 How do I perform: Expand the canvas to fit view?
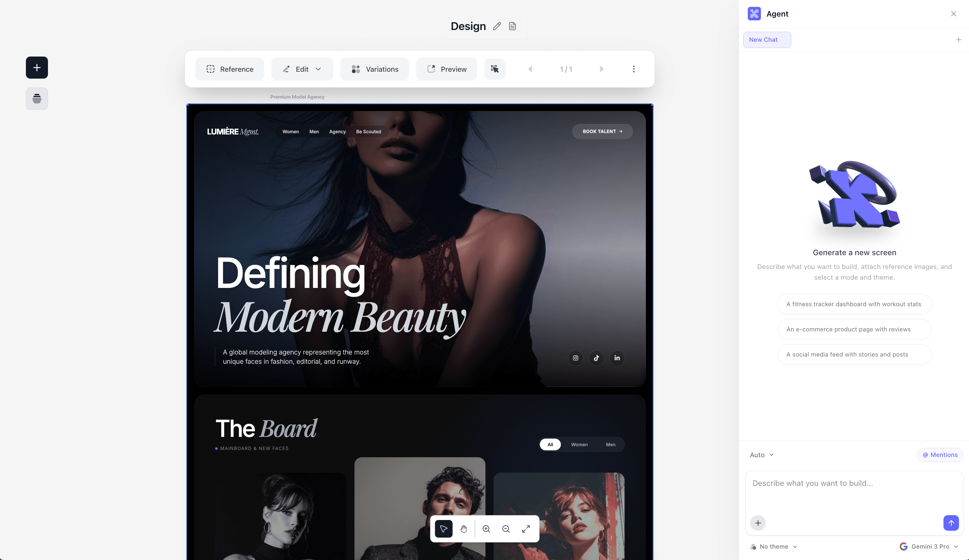click(526, 529)
